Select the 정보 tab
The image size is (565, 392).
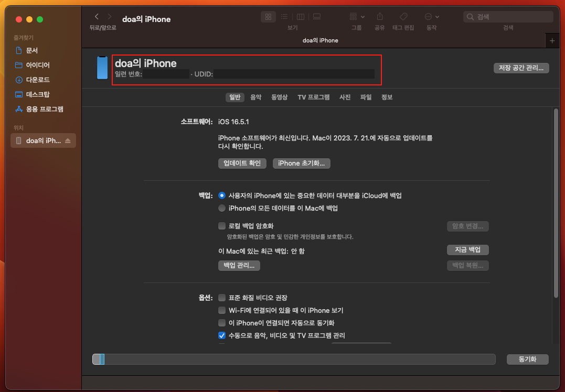pyautogui.click(x=387, y=97)
